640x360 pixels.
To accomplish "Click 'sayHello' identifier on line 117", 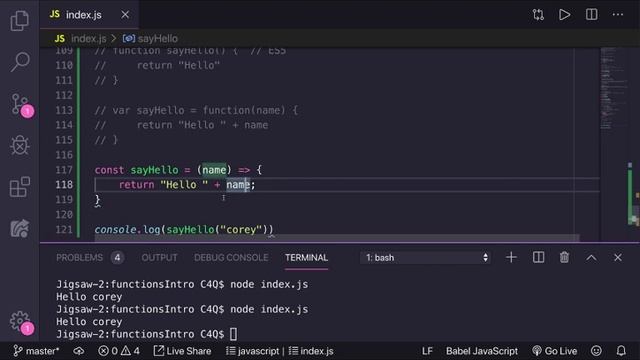I will tap(154, 170).
